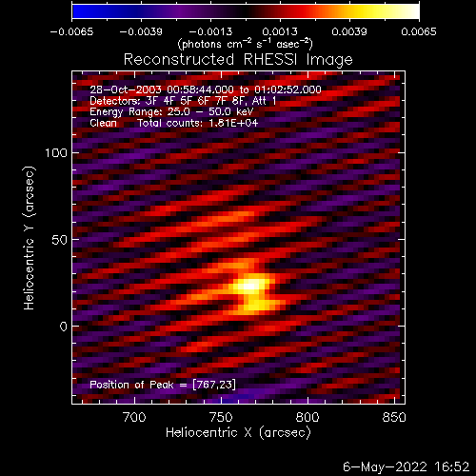Click the Y-axis tick label '50'
Image resolution: width=476 pixels, height=476 pixels.
[x=60, y=240]
